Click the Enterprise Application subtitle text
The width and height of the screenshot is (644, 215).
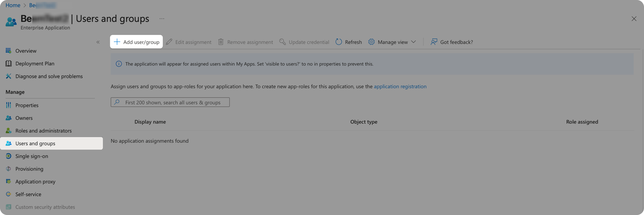coord(45,28)
